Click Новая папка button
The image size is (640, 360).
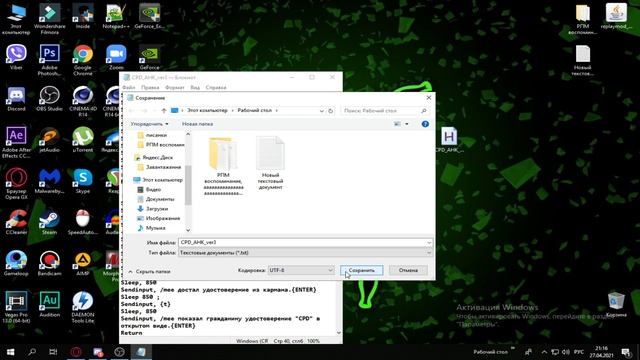pyautogui.click(x=197, y=124)
